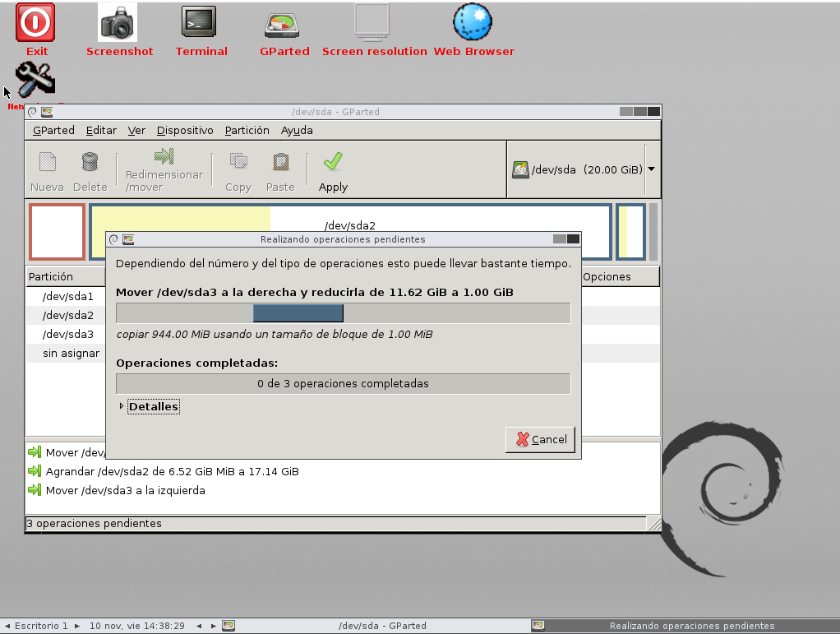Viewport: 840px width, 634px height.
Task: Open the Dispositivo menu
Action: pyautogui.click(x=185, y=130)
